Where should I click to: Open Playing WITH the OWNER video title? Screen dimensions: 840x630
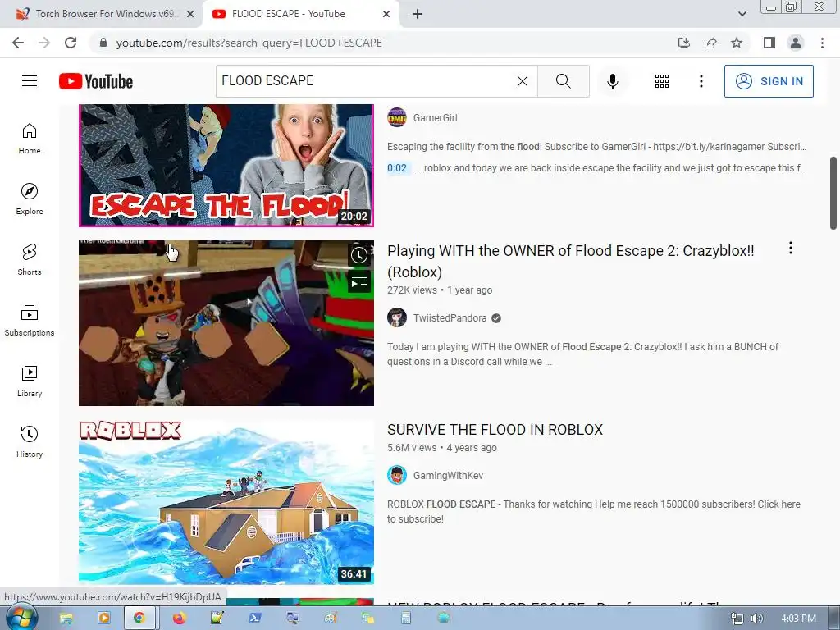(x=571, y=262)
